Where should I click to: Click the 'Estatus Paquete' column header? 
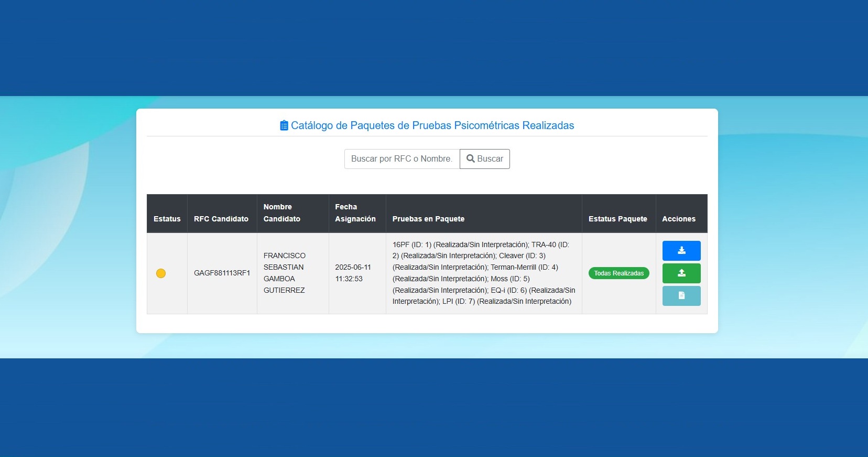[617, 219]
